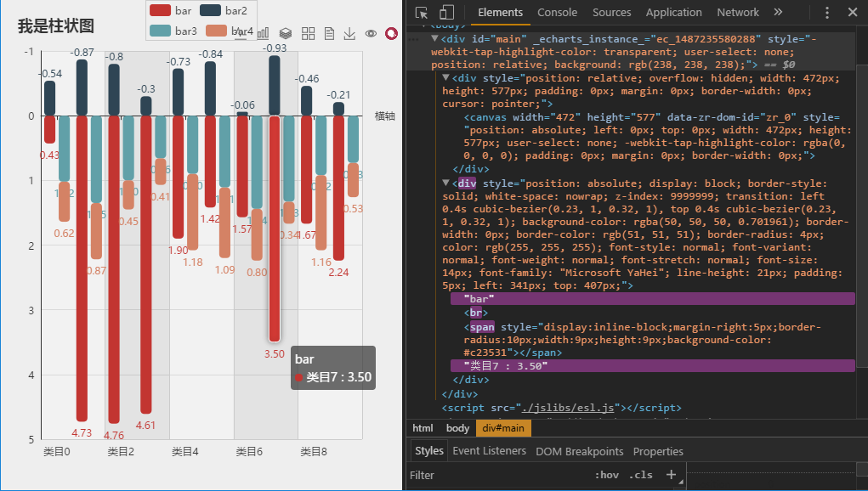This screenshot has width=868, height=491.
Task: Click the '类目8' x-axis label
Action: [x=314, y=452]
